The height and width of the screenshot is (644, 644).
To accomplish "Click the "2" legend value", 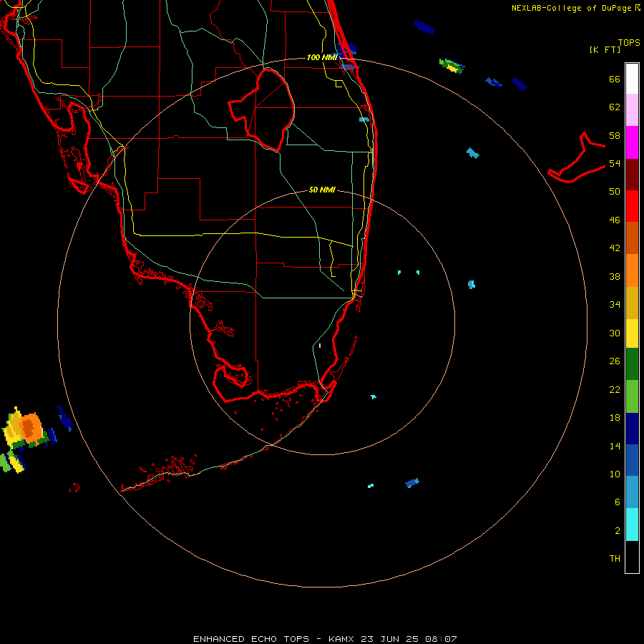I will pyautogui.click(x=618, y=530).
